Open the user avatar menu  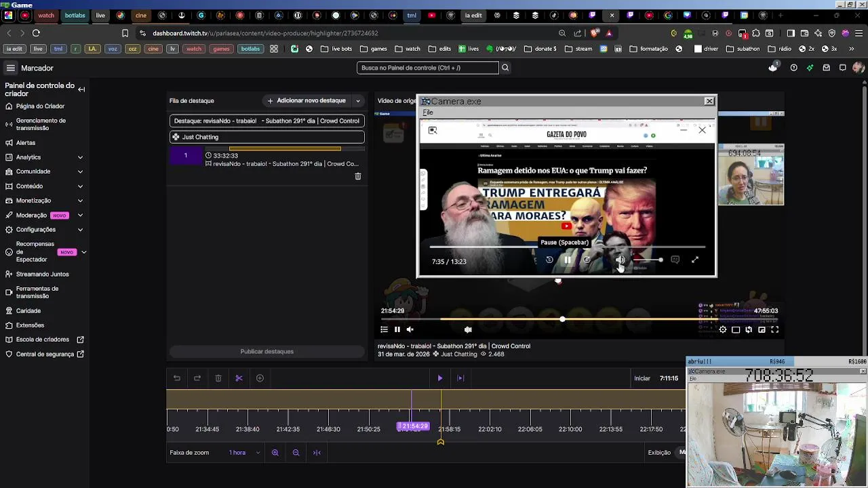(859, 68)
